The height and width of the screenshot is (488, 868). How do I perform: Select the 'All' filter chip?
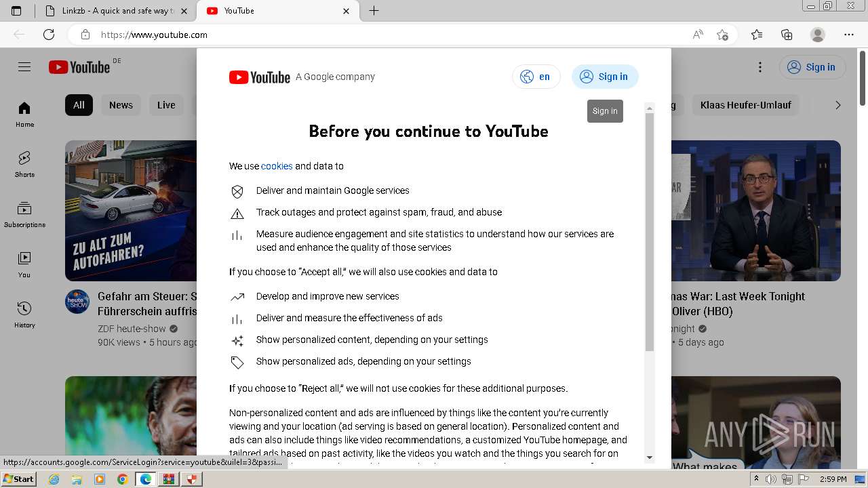tap(79, 105)
